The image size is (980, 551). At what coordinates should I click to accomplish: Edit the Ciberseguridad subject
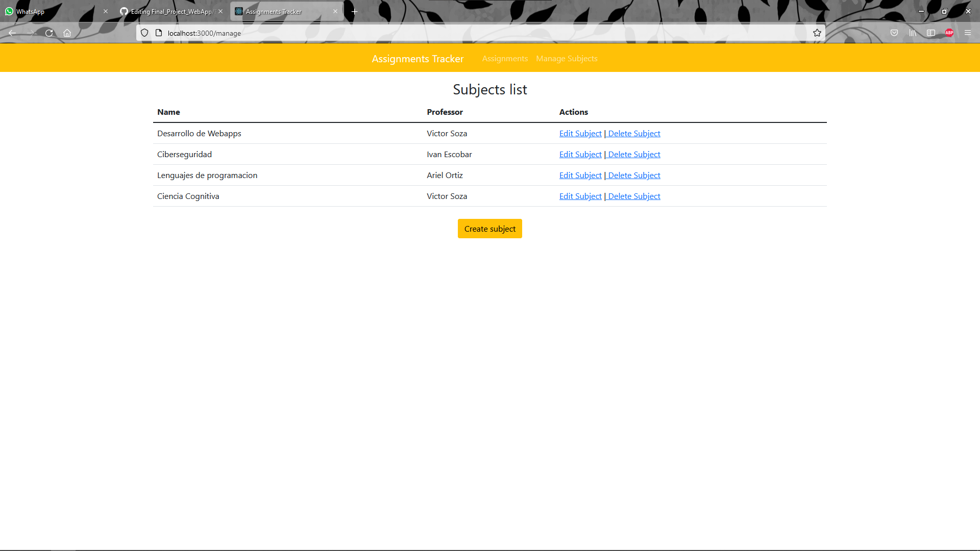pyautogui.click(x=580, y=154)
